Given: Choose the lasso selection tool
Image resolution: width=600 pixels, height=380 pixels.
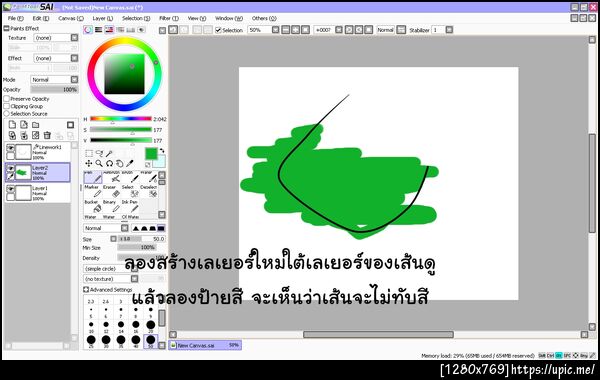Looking at the screenshot, I should click(x=99, y=153).
